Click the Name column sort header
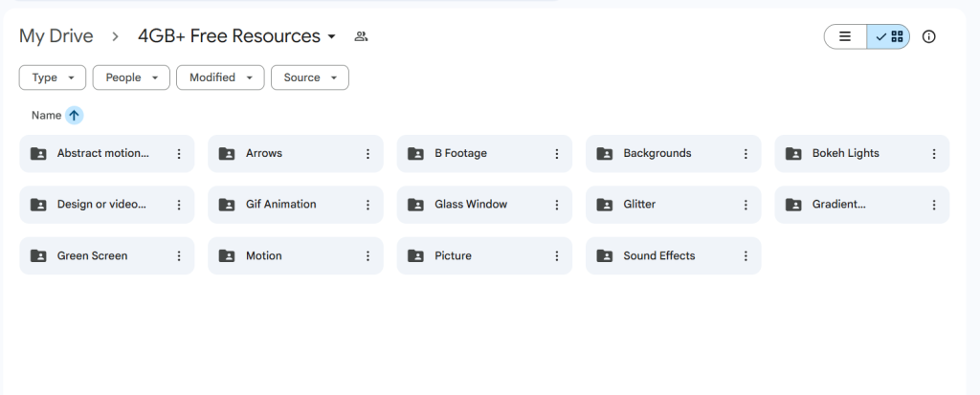The image size is (980, 395). pos(46,115)
